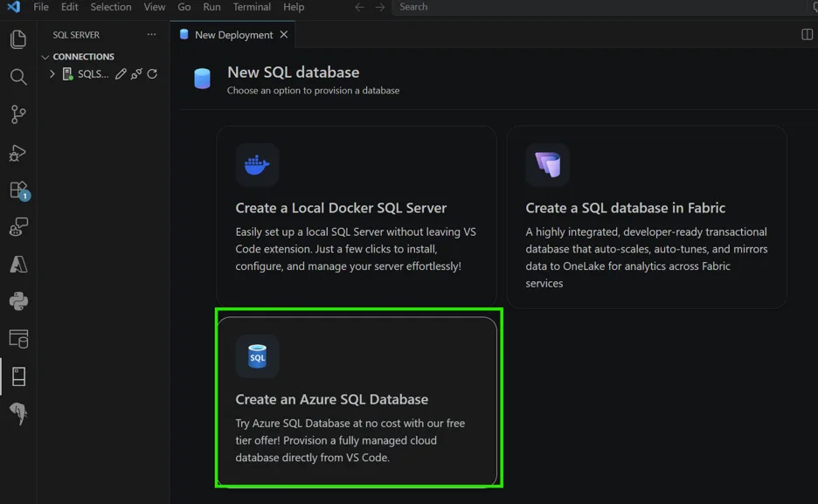Open the Edit menu
818x504 pixels.
click(x=69, y=7)
